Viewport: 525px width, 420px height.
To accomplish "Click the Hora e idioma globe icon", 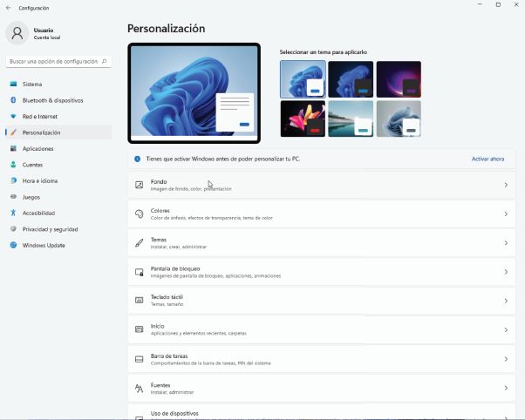I will click(x=13, y=180).
